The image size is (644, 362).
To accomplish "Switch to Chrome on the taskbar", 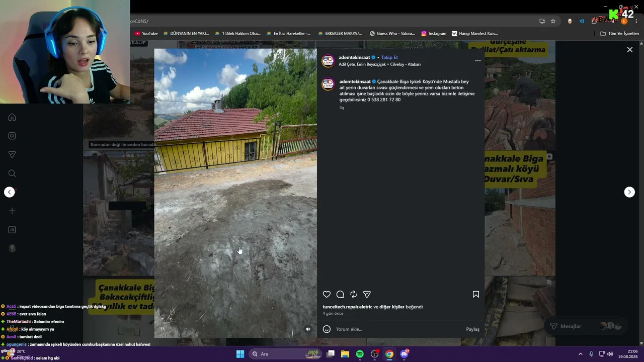I will tap(389, 354).
